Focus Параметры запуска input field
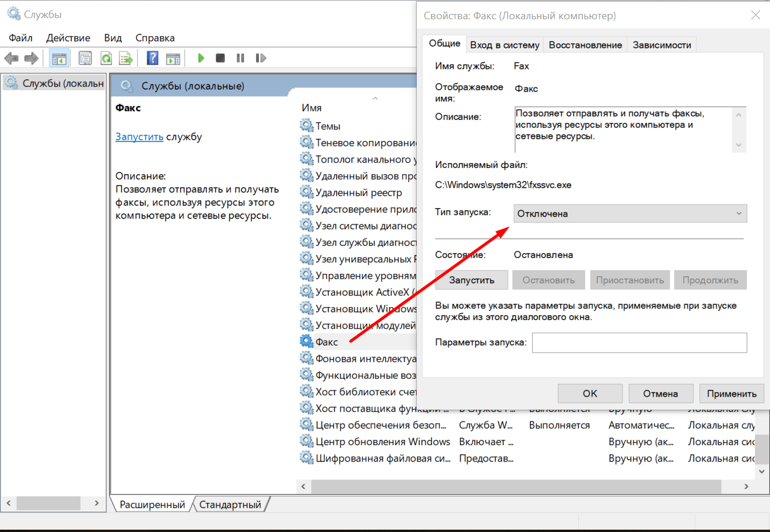This screenshot has height=532, width=770. pyautogui.click(x=639, y=343)
